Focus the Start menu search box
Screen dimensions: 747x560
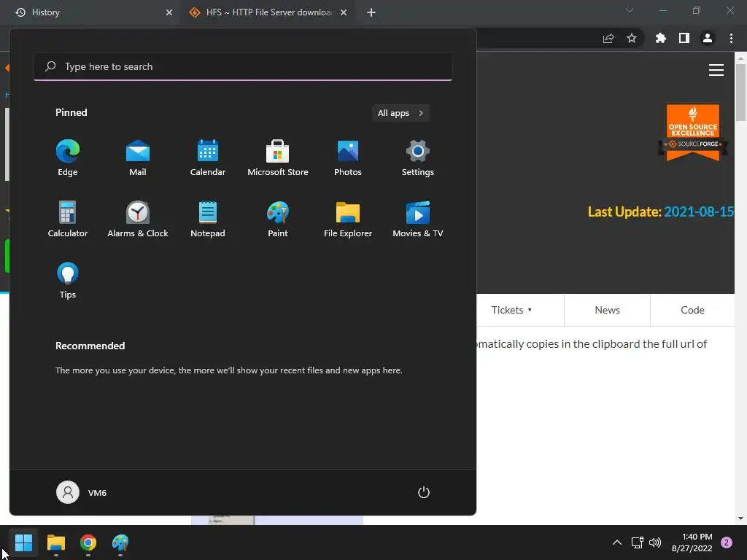tap(243, 66)
